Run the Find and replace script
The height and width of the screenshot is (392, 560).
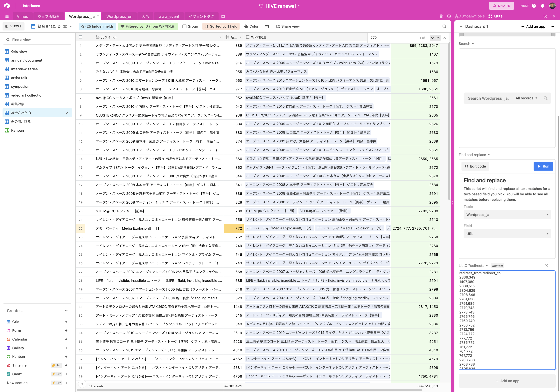pyautogui.click(x=543, y=166)
